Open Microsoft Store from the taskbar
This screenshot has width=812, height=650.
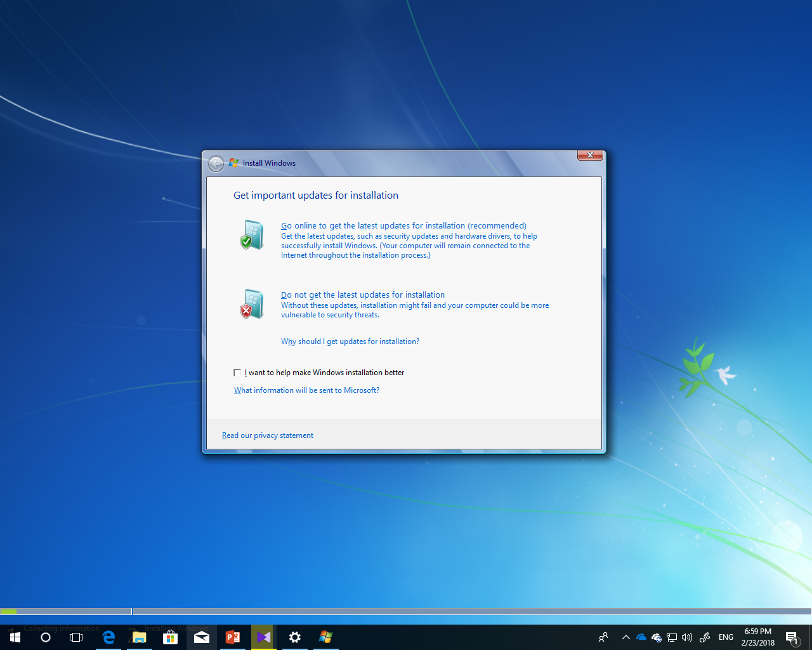click(x=170, y=637)
